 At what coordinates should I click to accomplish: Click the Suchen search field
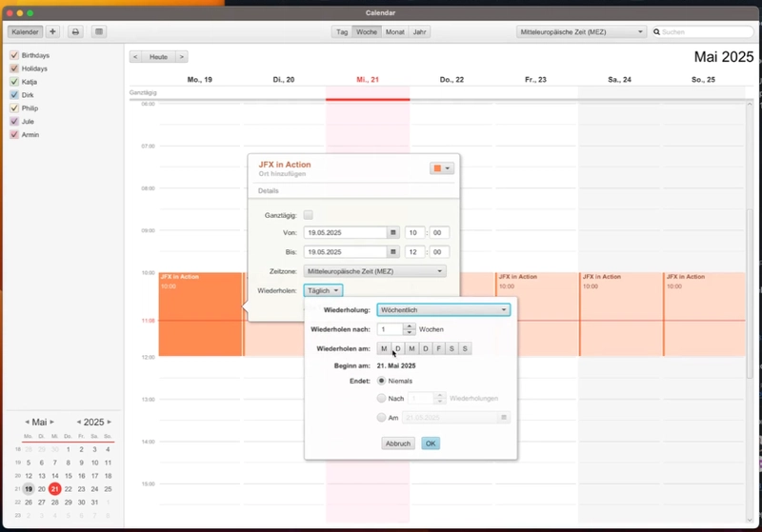click(703, 32)
